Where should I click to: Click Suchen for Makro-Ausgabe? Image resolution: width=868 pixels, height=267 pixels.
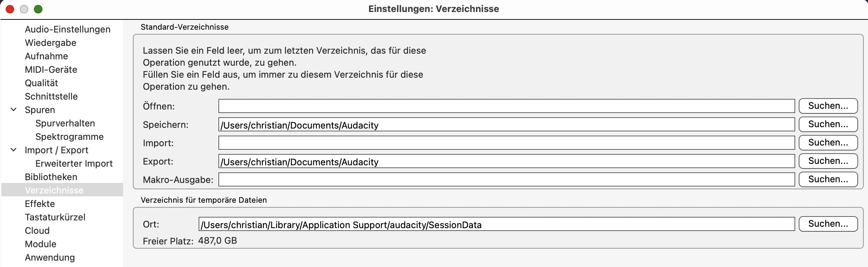(828, 179)
